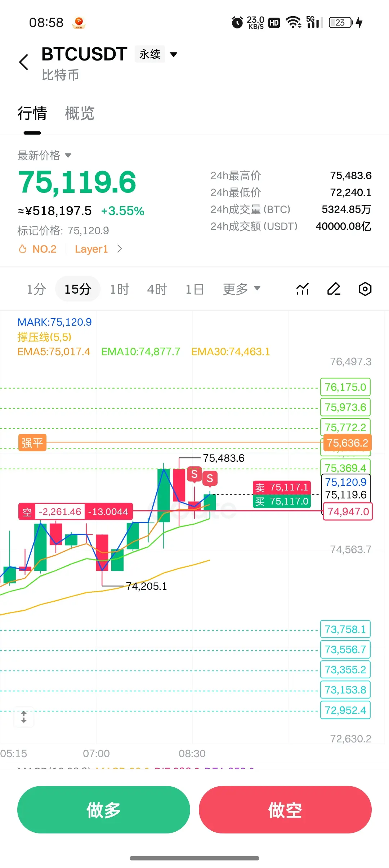
Task: Tap the 75,772.2 resistance level tag
Action: 345,427
